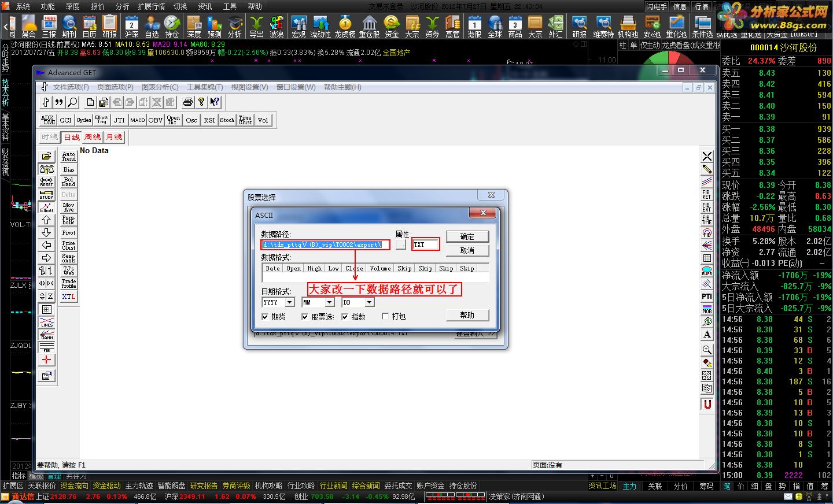This screenshot has height=504, width=833.
Task: Click 帮助 button in ASCII dialog
Action: (x=467, y=315)
